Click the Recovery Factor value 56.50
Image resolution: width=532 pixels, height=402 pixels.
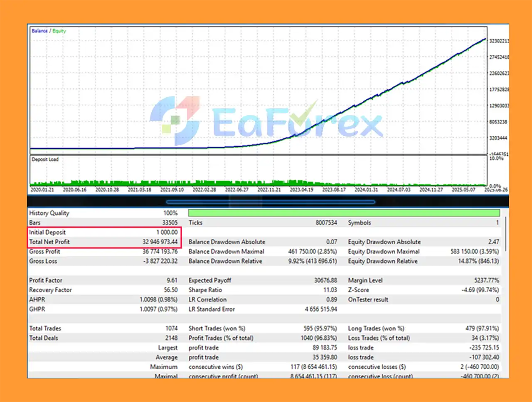[x=170, y=290]
